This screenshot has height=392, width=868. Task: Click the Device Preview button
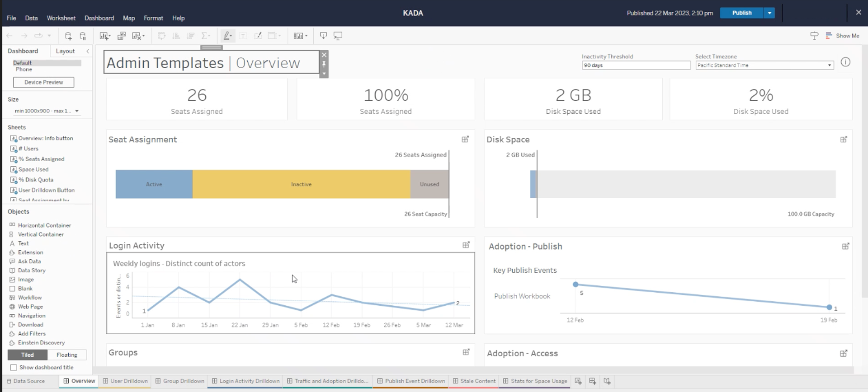click(43, 82)
